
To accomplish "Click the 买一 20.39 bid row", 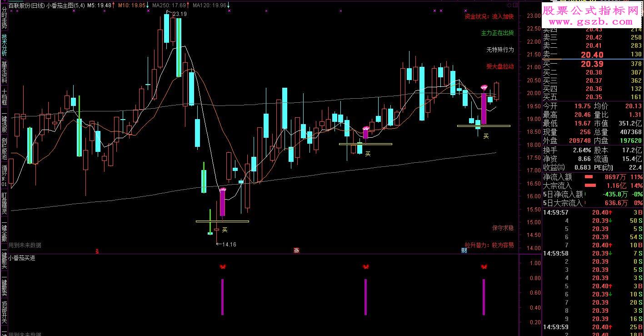I will (x=593, y=64).
